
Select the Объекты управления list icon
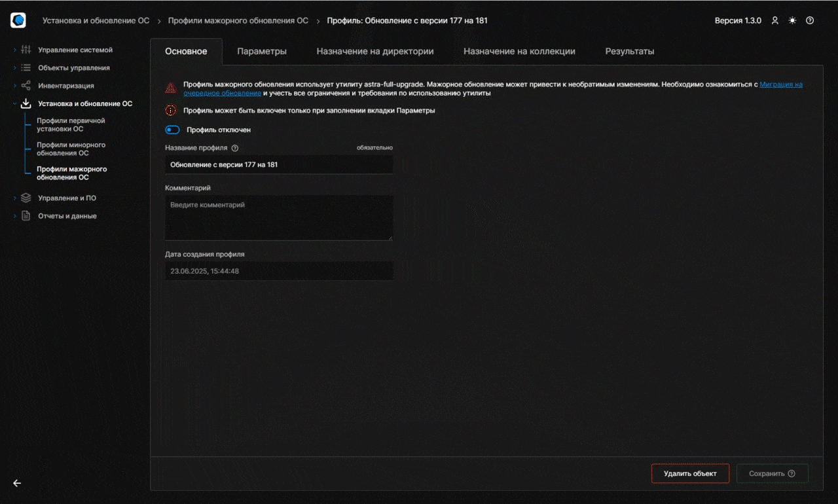coord(27,67)
